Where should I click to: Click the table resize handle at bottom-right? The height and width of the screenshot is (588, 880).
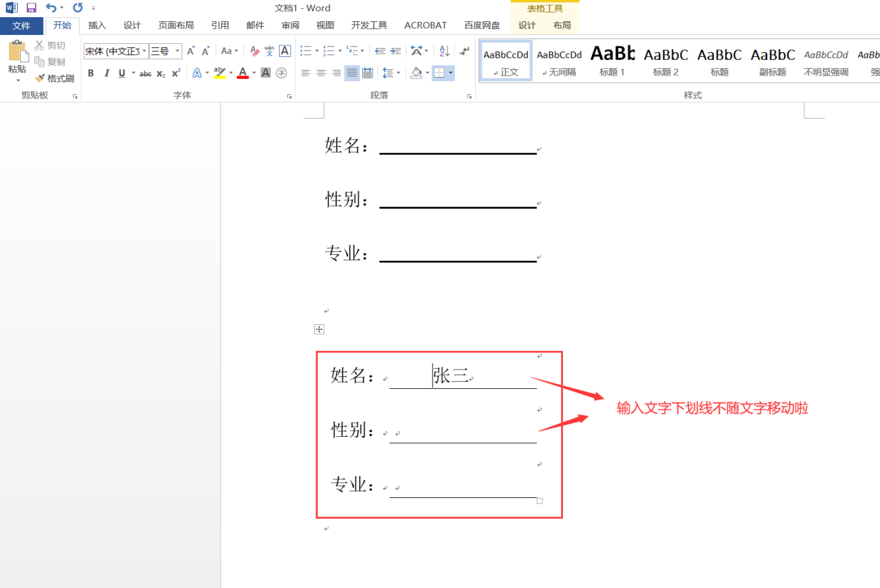click(540, 501)
